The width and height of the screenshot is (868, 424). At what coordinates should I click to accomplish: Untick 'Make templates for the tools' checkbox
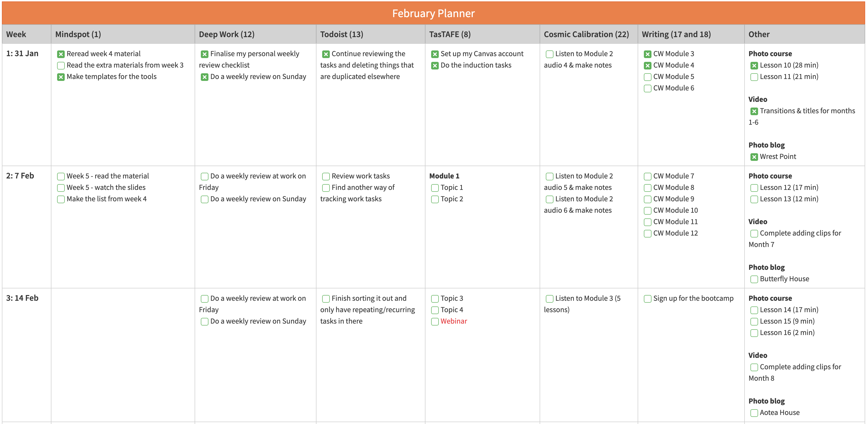coord(61,77)
